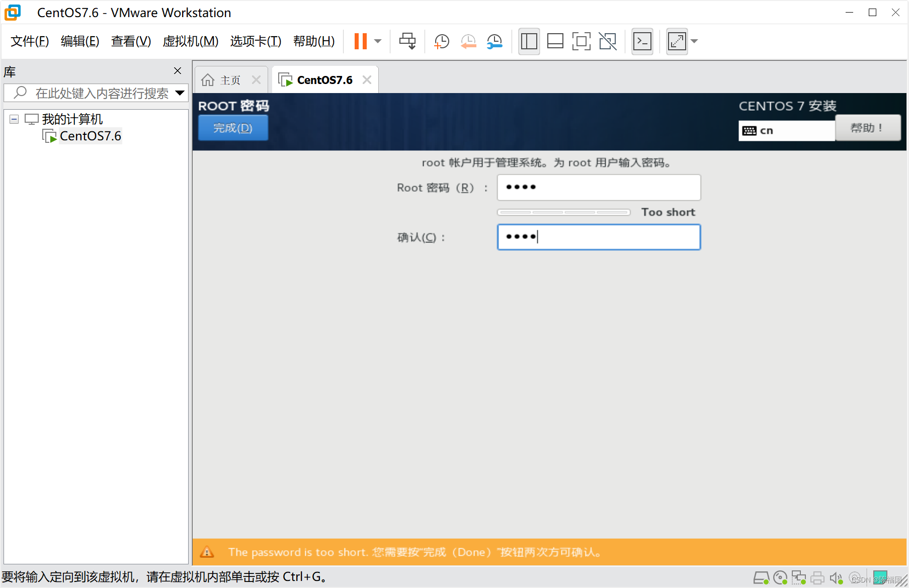Click the CD/DVD drive status icon
The height and width of the screenshot is (588, 909).
pyautogui.click(x=780, y=578)
